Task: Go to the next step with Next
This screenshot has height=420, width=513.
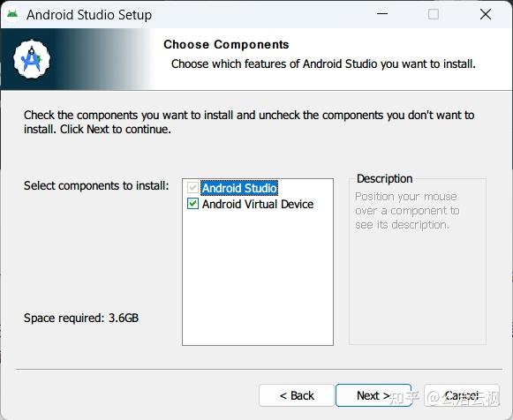Action: point(373,395)
